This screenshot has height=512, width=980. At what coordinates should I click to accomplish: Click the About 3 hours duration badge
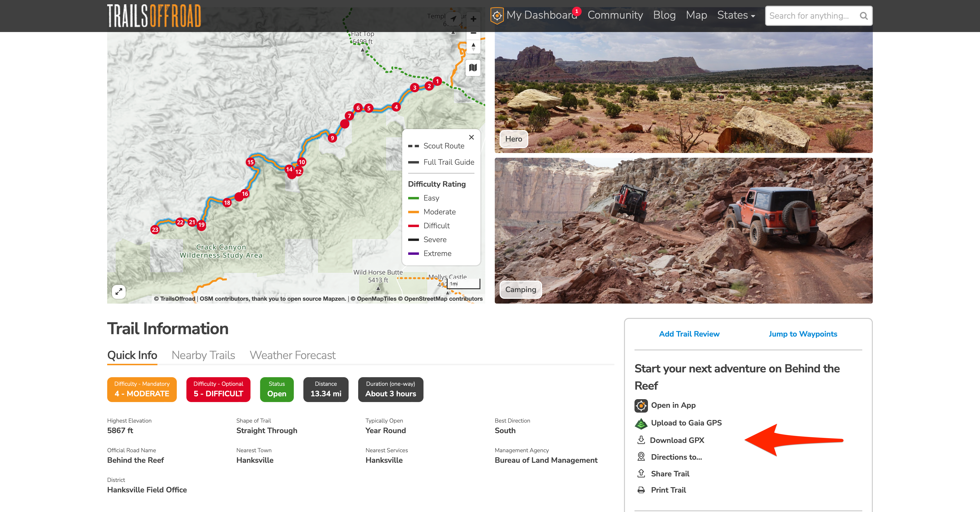tap(390, 389)
